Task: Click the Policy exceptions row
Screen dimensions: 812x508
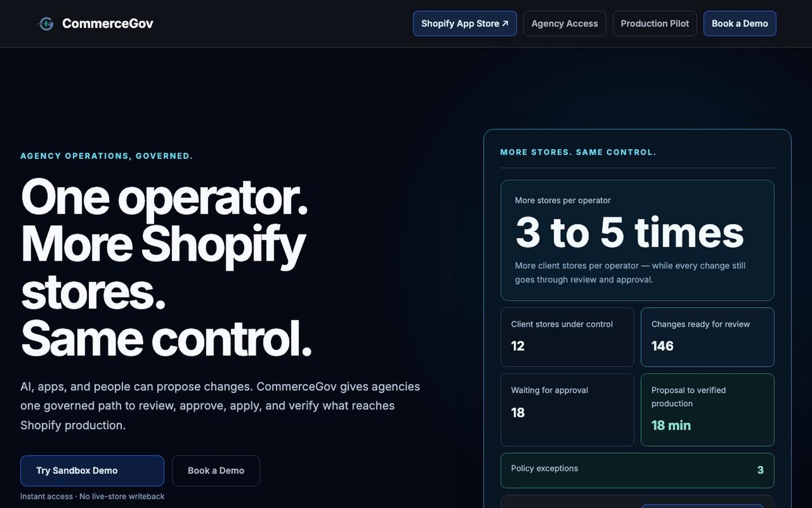Action: [637, 470]
